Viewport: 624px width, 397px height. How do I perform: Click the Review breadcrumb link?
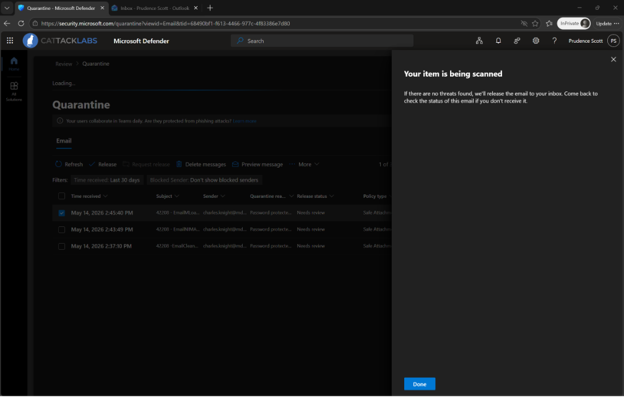point(64,64)
